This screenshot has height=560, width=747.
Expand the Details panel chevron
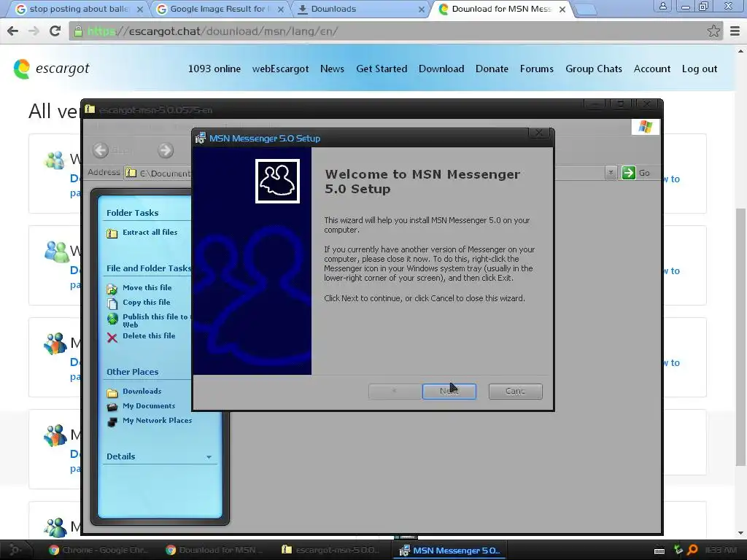[209, 457]
